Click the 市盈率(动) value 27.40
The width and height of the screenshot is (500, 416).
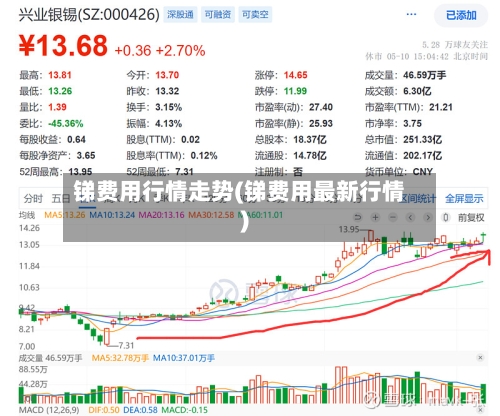tap(321, 107)
